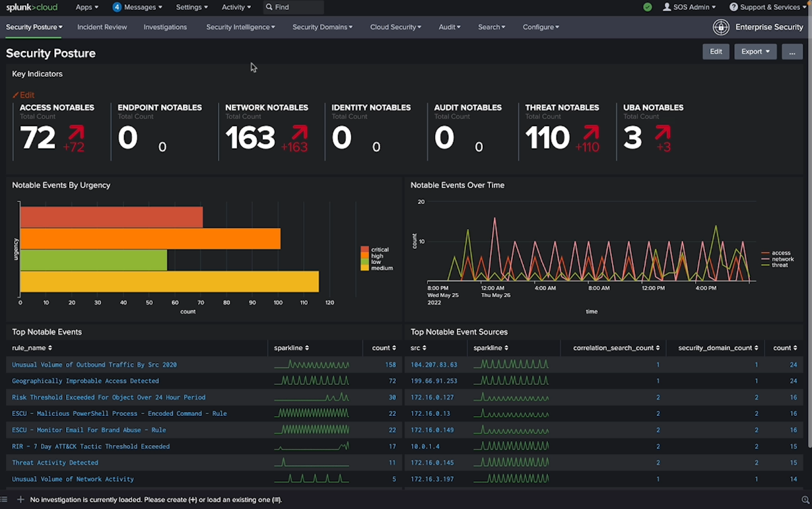Click the Splunk Cloud logo

click(x=32, y=7)
